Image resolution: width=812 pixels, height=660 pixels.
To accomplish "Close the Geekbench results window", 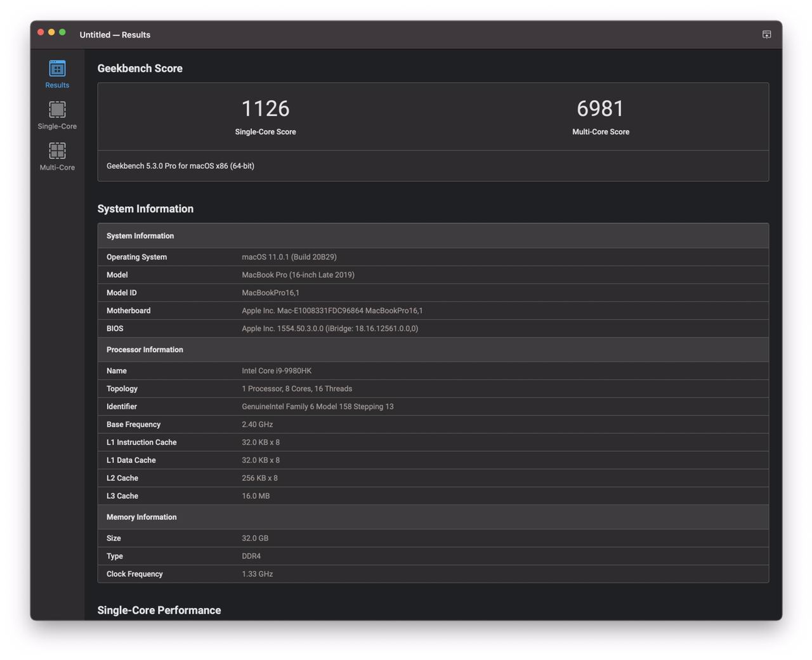I will 41,32.
